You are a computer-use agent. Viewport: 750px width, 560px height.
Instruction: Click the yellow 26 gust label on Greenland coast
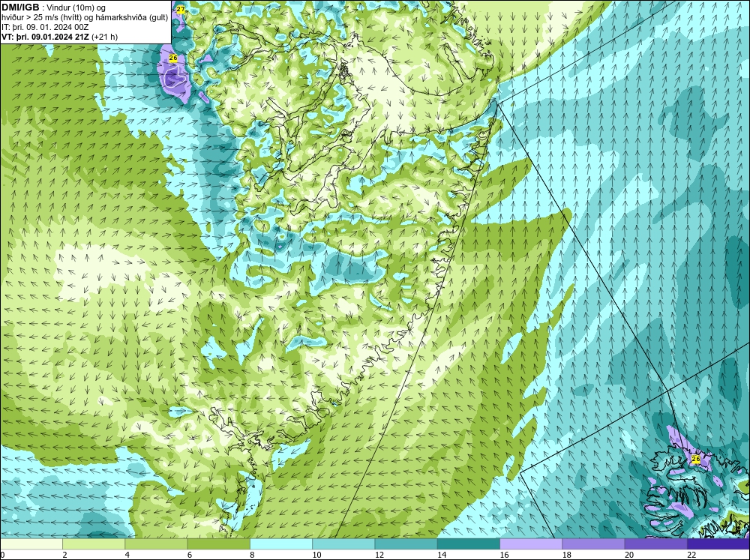[x=173, y=58]
